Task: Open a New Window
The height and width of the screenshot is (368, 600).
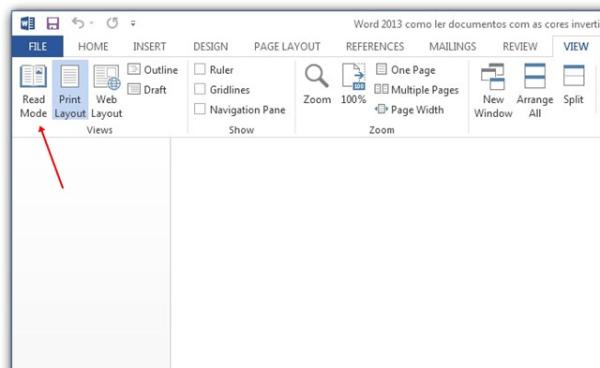Action: pos(493,91)
